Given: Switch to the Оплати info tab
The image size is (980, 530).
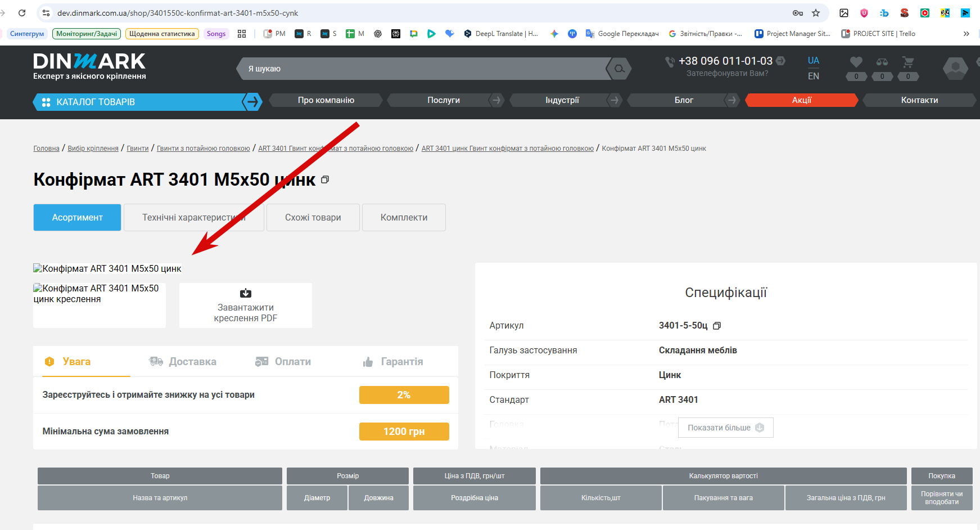Looking at the screenshot, I should 283,362.
